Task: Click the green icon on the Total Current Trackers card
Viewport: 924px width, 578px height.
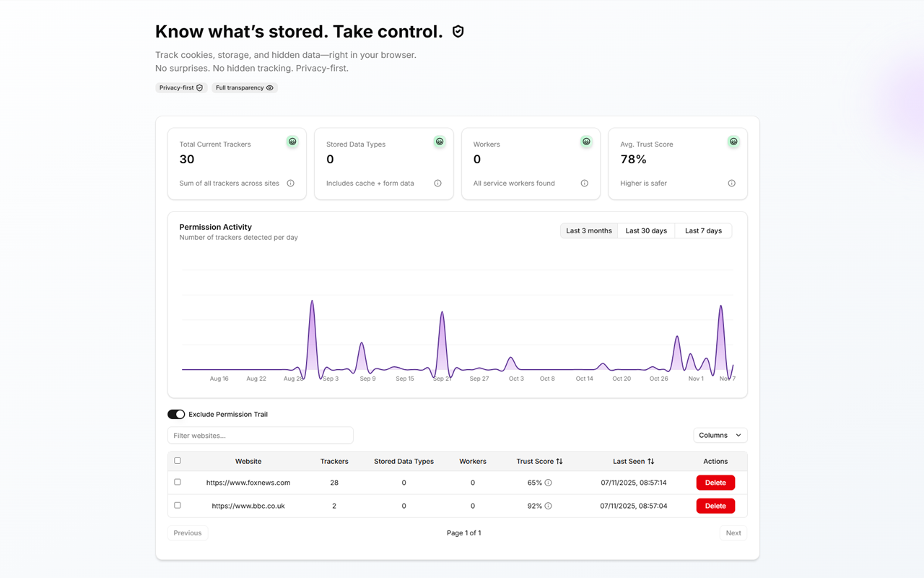Action: tap(292, 142)
